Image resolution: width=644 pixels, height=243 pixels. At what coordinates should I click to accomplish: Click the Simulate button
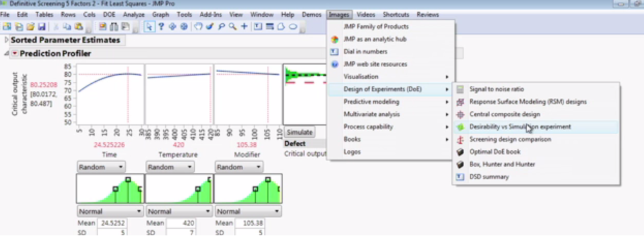click(299, 132)
